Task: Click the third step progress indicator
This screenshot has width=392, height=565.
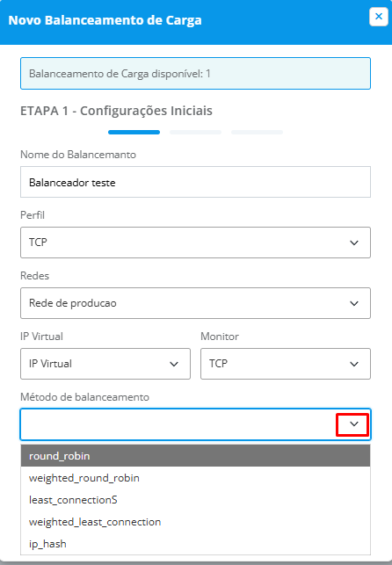Action: tap(257, 132)
